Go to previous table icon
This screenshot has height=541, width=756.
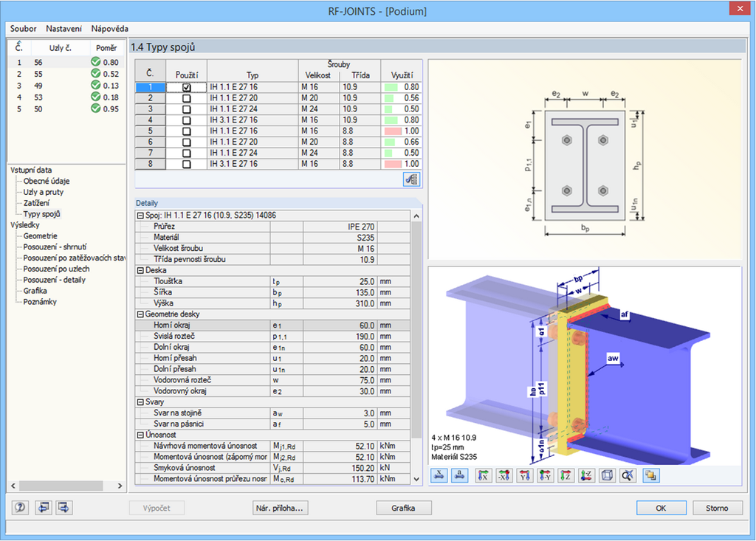coord(44,507)
